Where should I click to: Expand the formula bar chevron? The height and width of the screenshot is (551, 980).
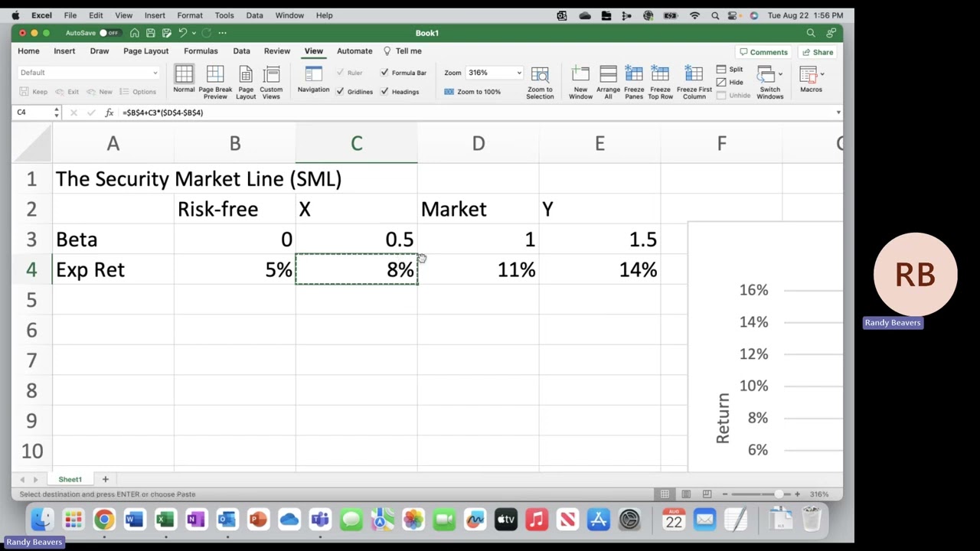click(838, 112)
